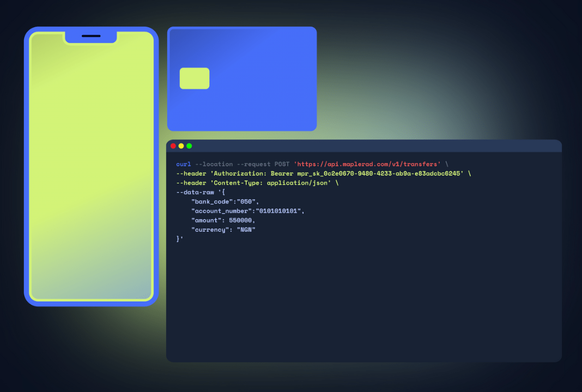This screenshot has height=392, width=582.
Task: Click the "NGN" currency value
Action: [246, 230]
